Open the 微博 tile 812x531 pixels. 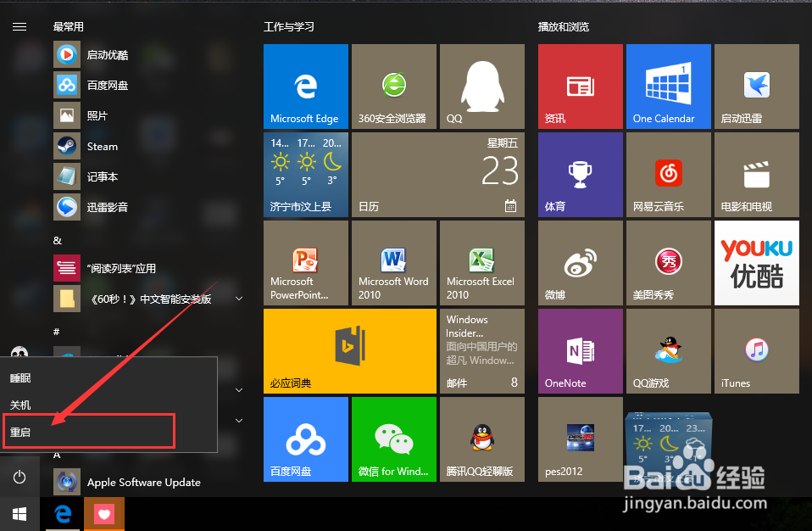tap(581, 263)
